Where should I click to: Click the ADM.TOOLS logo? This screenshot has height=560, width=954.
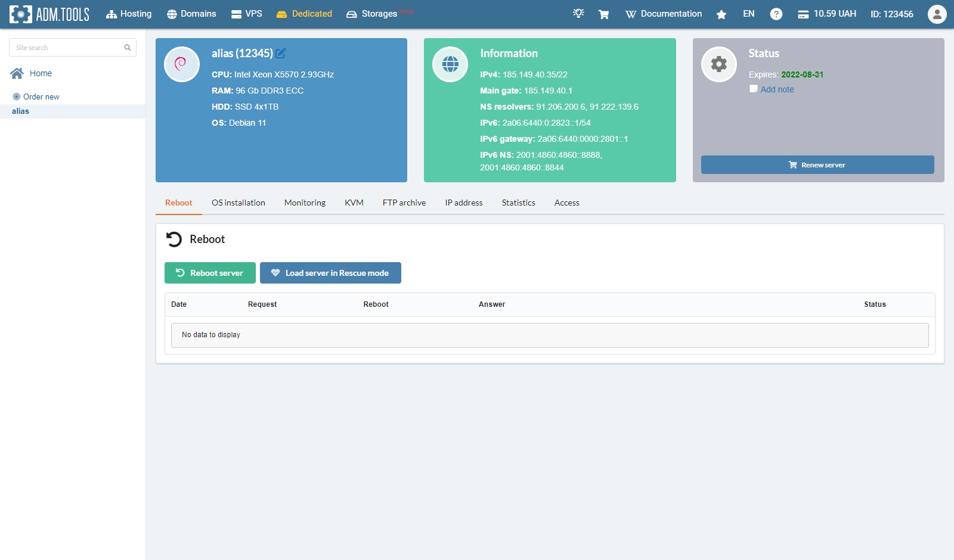(49, 14)
